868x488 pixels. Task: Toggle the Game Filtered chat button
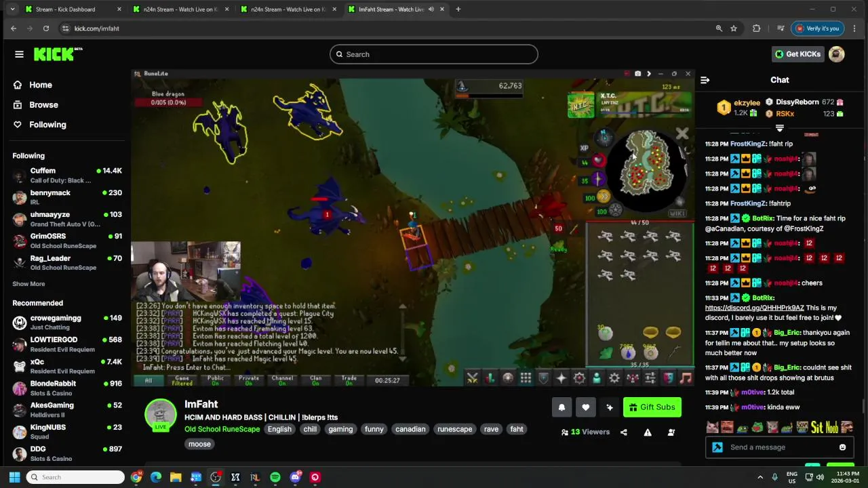point(182,380)
